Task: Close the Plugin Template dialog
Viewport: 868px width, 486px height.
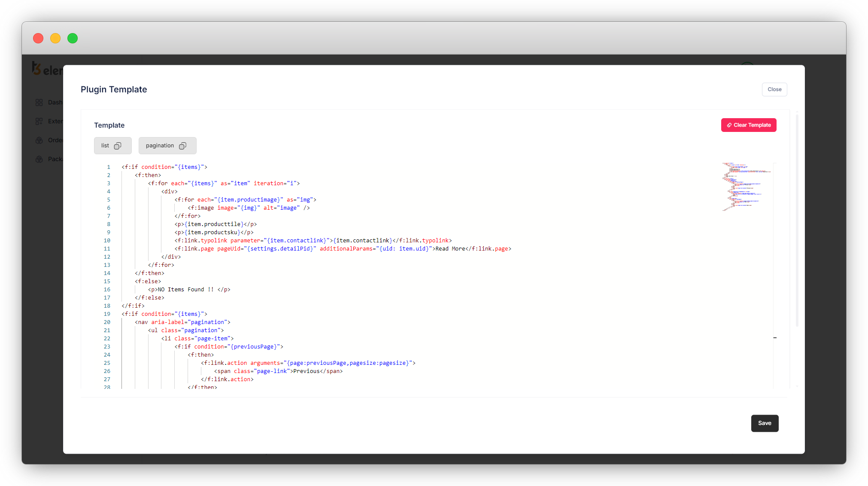Action: point(774,89)
